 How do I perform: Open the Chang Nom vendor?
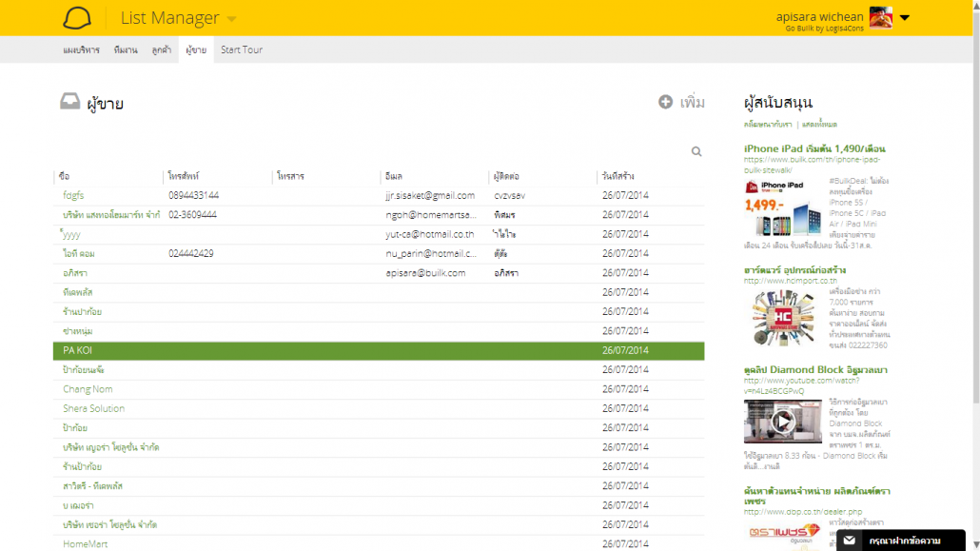coord(88,389)
